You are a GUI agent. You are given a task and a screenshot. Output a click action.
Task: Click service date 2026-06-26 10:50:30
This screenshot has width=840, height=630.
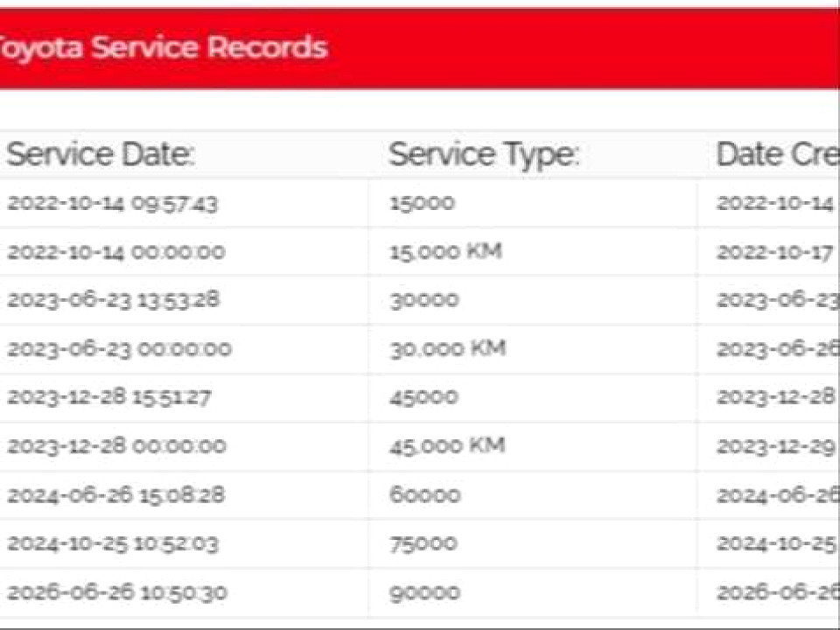[117, 592]
